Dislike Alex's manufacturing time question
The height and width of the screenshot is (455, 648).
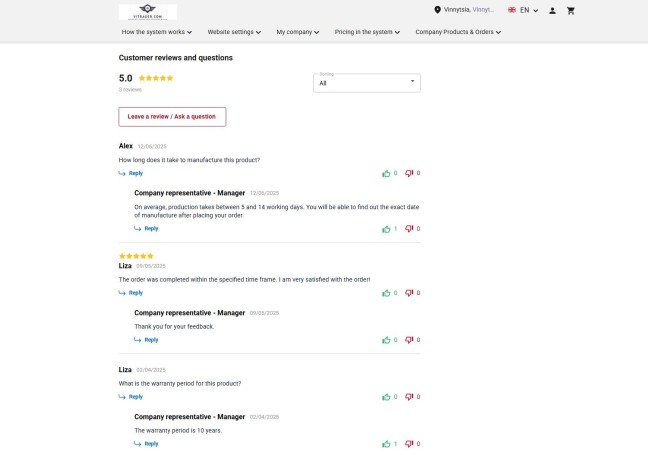pos(409,173)
